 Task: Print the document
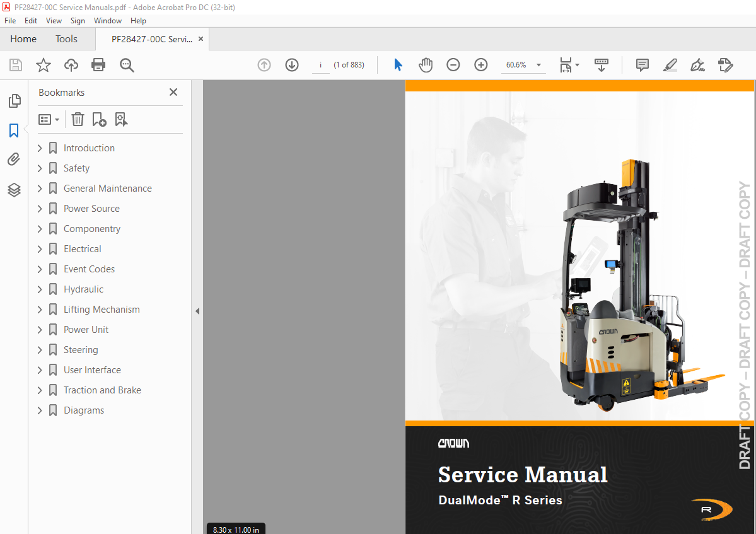98,65
